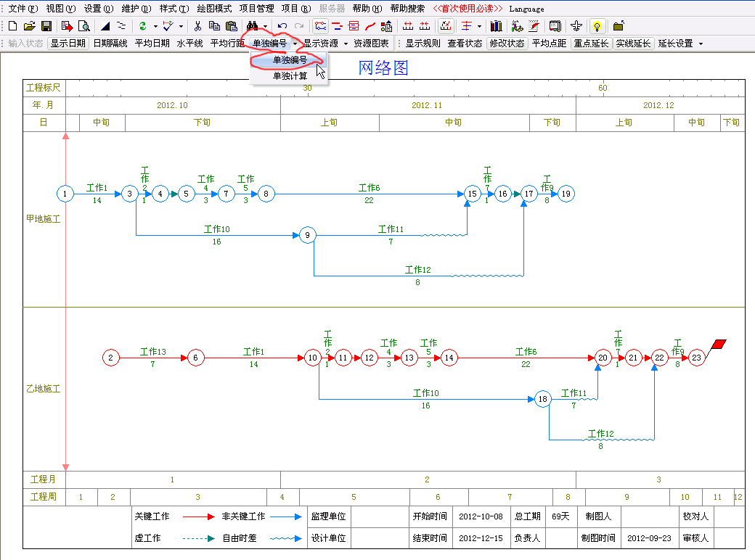The image size is (755, 560).
Task: Open the 文件(F) menu
Action: click(x=23, y=9)
